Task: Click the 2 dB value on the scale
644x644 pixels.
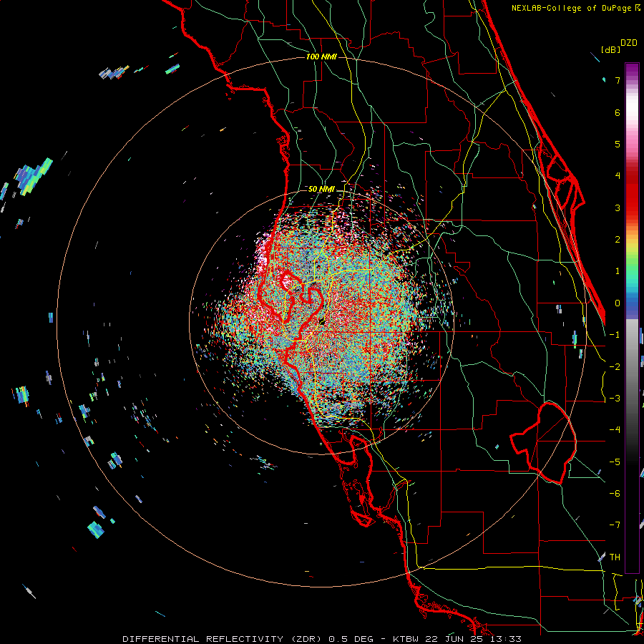Action: pos(618,240)
